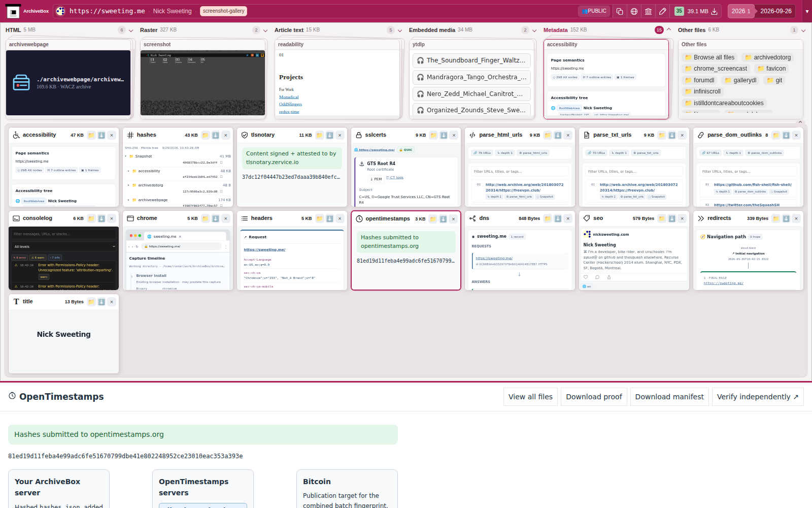Expand the Raster section chevron
Image resolution: width=812 pixels, height=508 pixels.
[265, 30]
